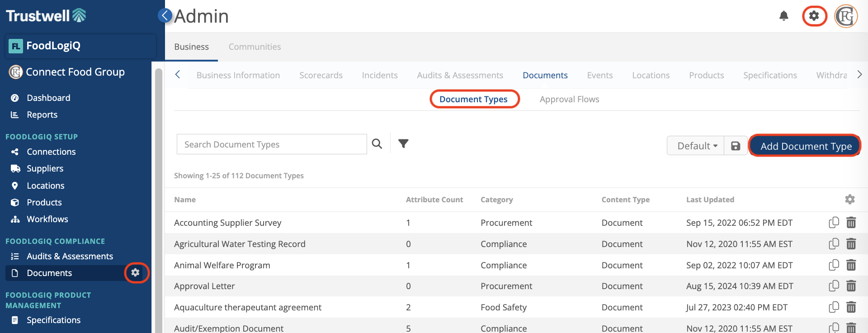Click the search magnifier icon

click(377, 144)
